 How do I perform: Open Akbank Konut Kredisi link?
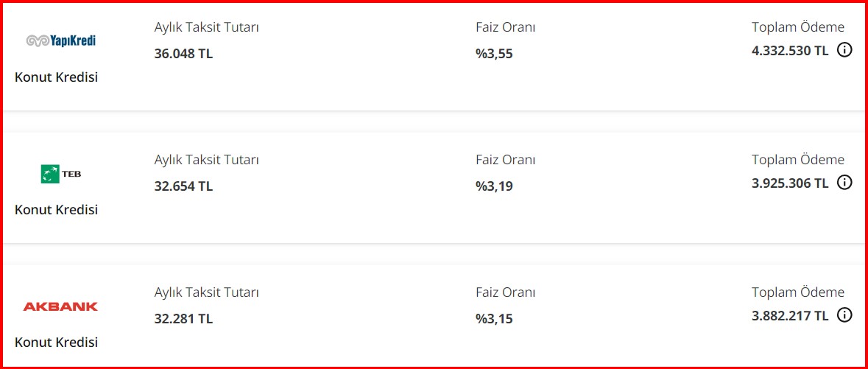point(57,342)
